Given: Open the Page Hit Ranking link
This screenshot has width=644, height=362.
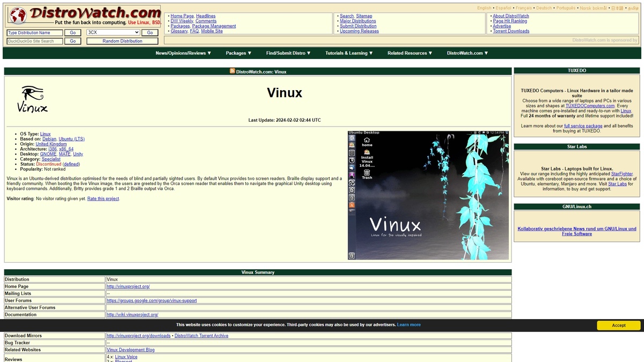Looking at the screenshot, I should coord(510,21).
